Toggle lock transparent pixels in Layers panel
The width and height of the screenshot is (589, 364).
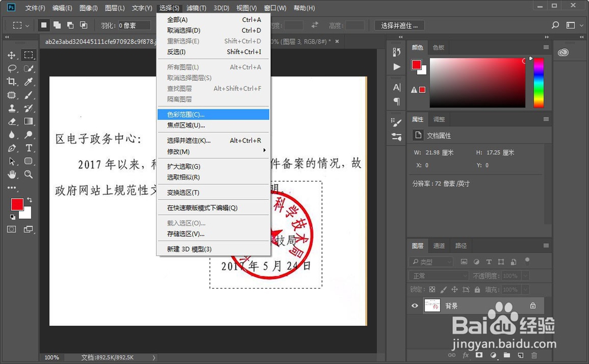[432, 289]
